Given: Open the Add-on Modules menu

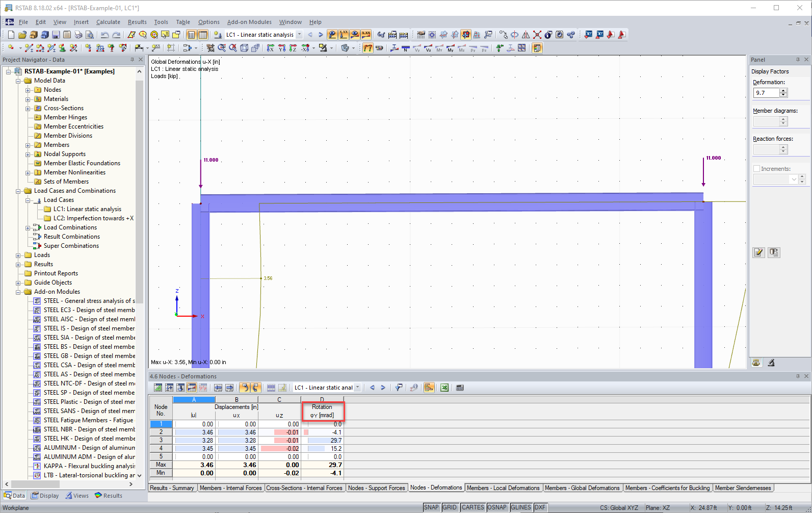Looking at the screenshot, I should pos(249,22).
